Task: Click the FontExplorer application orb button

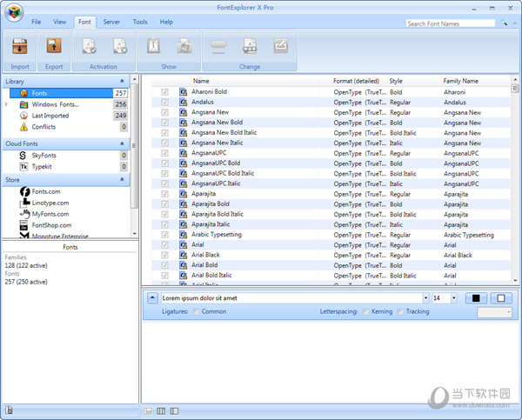Action: [x=14, y=13]
